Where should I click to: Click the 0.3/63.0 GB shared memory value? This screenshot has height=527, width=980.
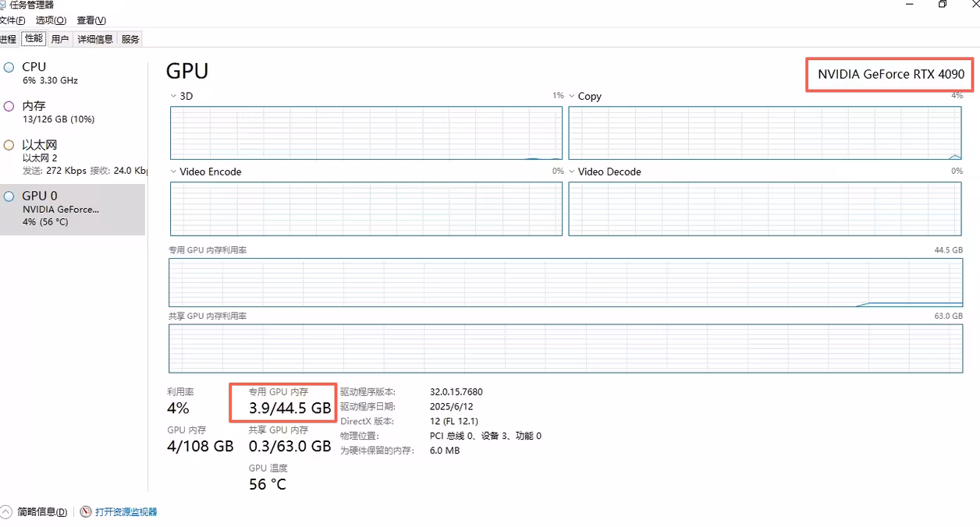(x=289, y=446)
